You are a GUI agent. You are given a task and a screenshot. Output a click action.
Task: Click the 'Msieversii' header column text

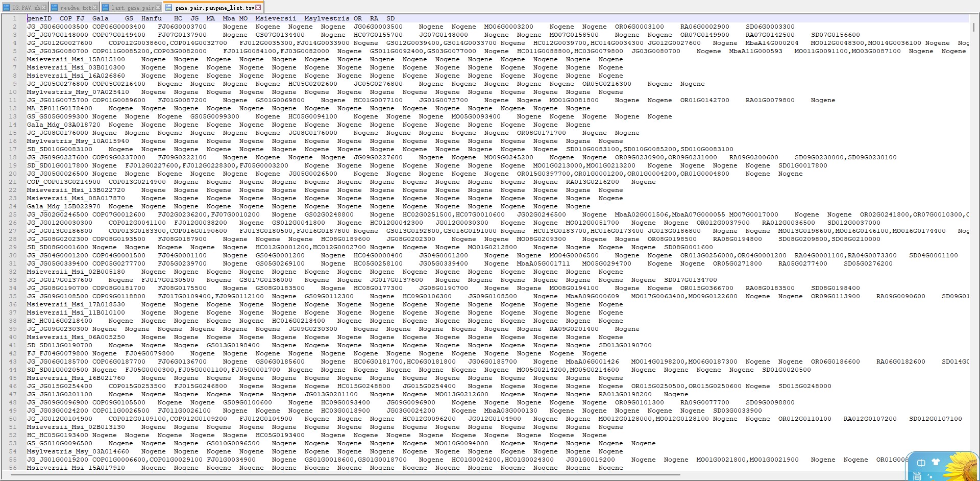click(276, 18)
